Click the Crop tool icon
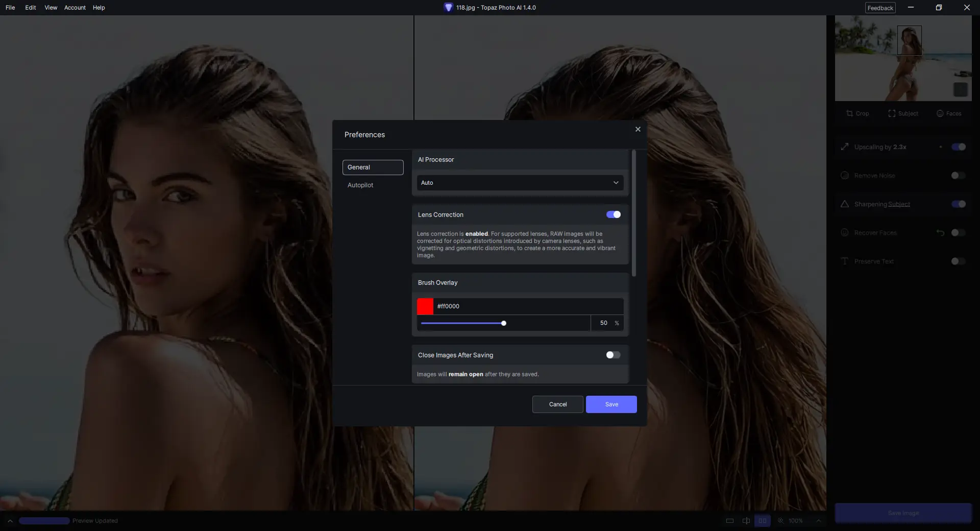980x531 pixels. (849, 113)
